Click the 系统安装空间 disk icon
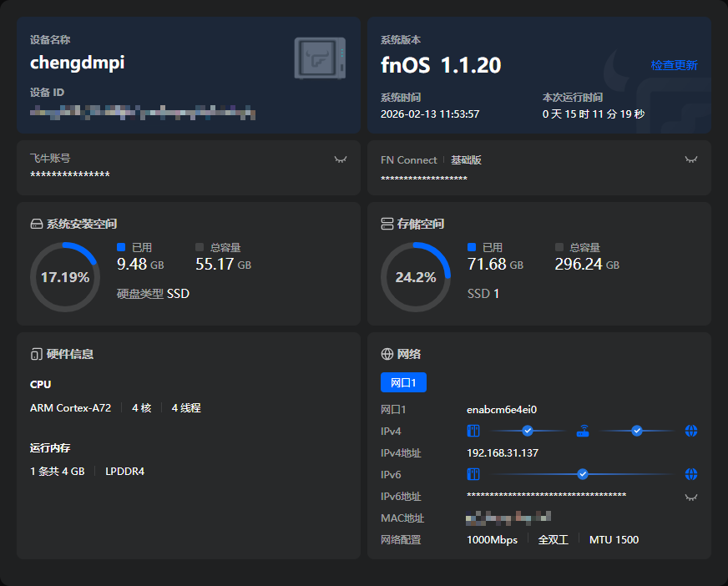The width and height of the screenshot is (728, 586). click(x=36, y=224)
